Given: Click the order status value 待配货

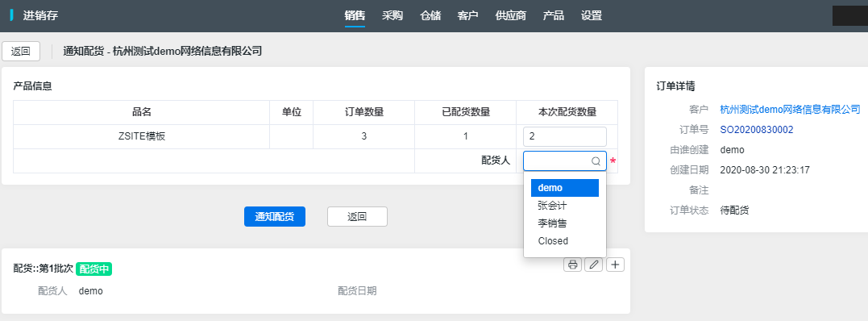Looking at the screenshot, I should point(734,211).
